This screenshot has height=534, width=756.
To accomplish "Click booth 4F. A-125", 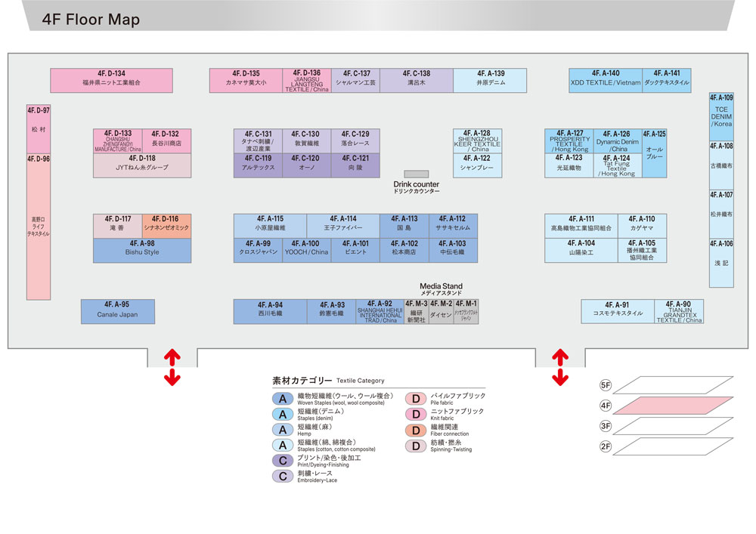I will pyautogui.click(x=654, y=153).
